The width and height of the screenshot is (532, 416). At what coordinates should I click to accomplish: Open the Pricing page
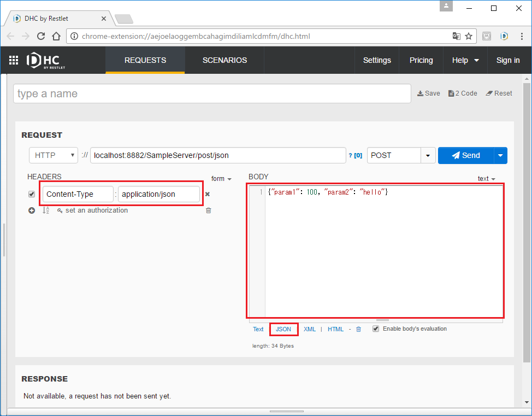[421, 60]
